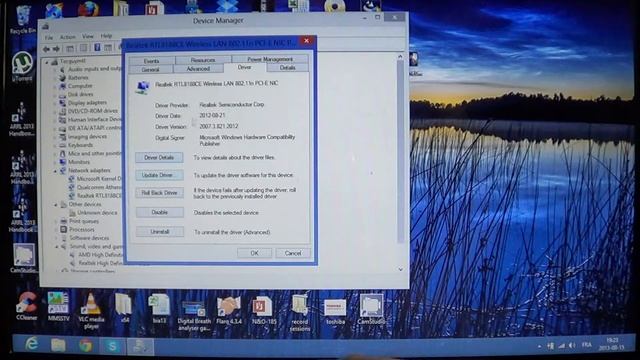Open the Recycle Bin desktop icon
The image size is (640, 360).
24,20
